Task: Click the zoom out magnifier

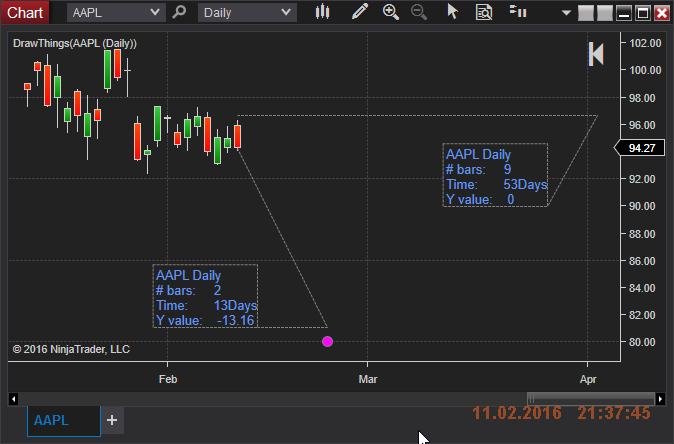Action: tap(419, 12)
